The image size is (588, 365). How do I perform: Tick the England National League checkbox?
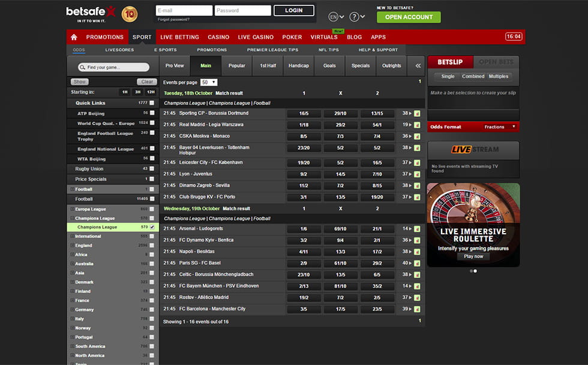point(152,149)
